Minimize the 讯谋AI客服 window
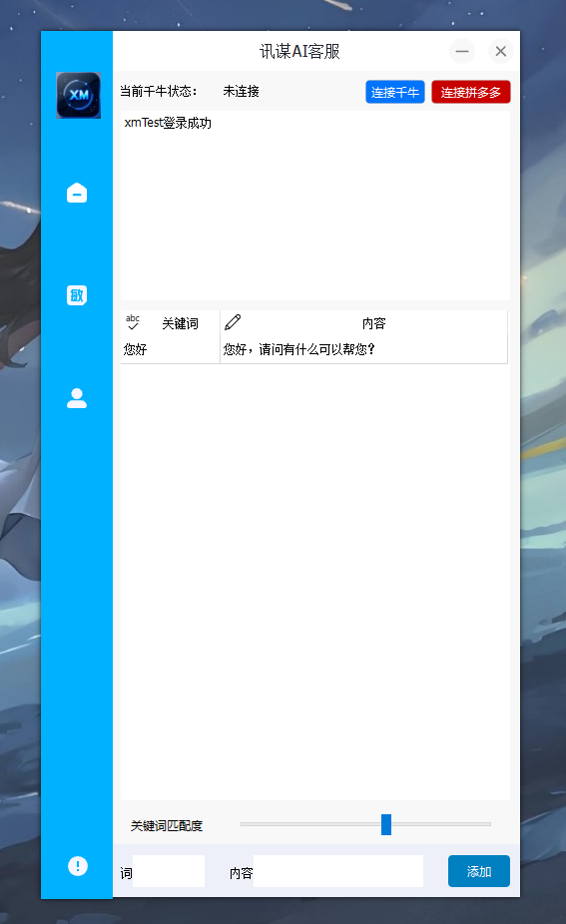 [x=462, y=51]
